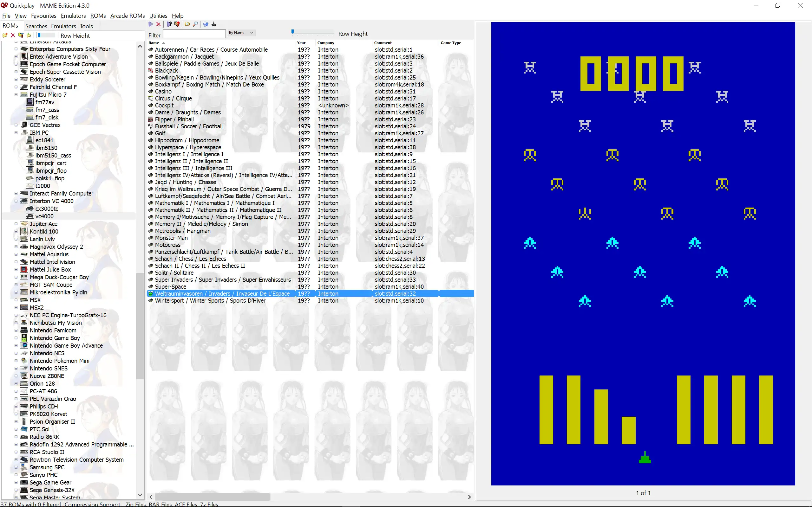Viewport: 812px width, 507px height.
Task: Expand the Interton VC 4000 tree node
Action: [16, 201]
